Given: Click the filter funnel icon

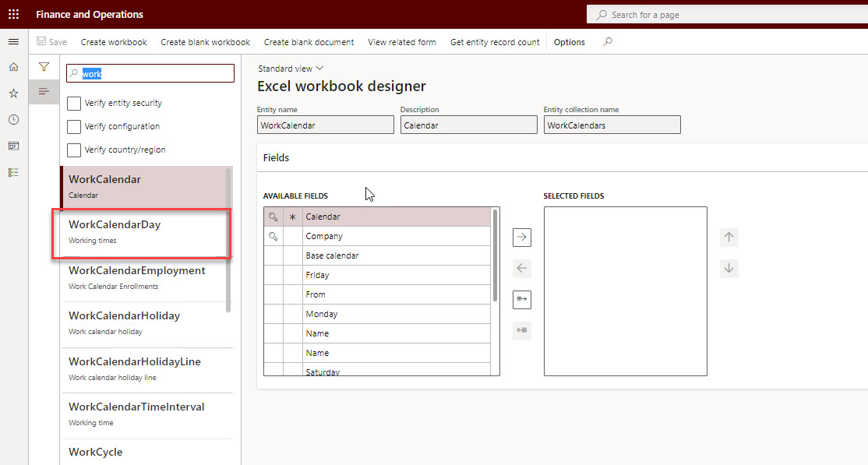Looking at the screenshot, I should tap(44, 67).
